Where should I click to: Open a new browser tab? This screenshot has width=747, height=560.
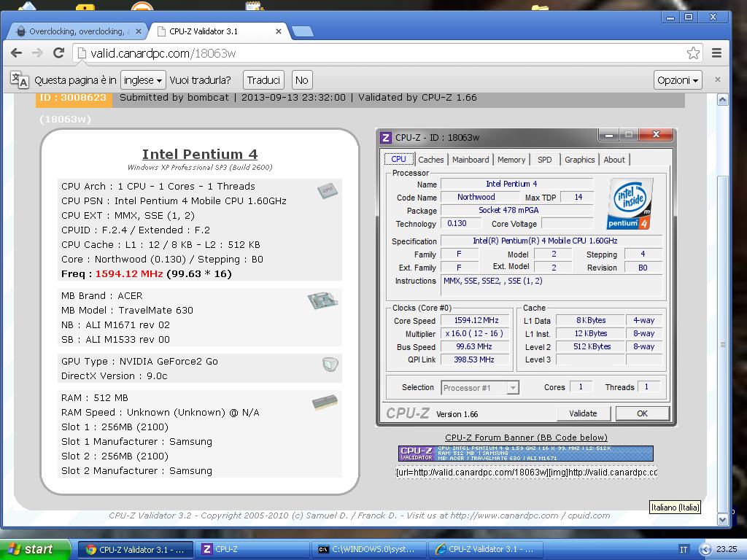click(302, 31)
